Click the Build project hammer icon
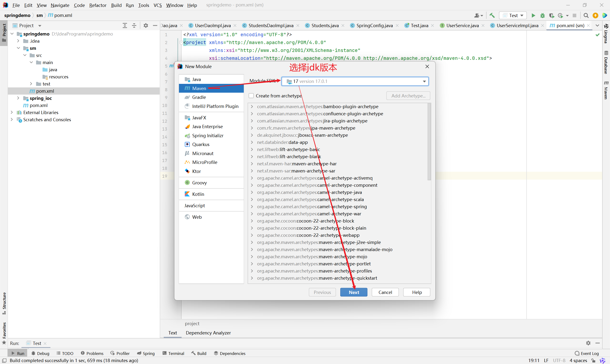610x364 pixels. point(492,15)
